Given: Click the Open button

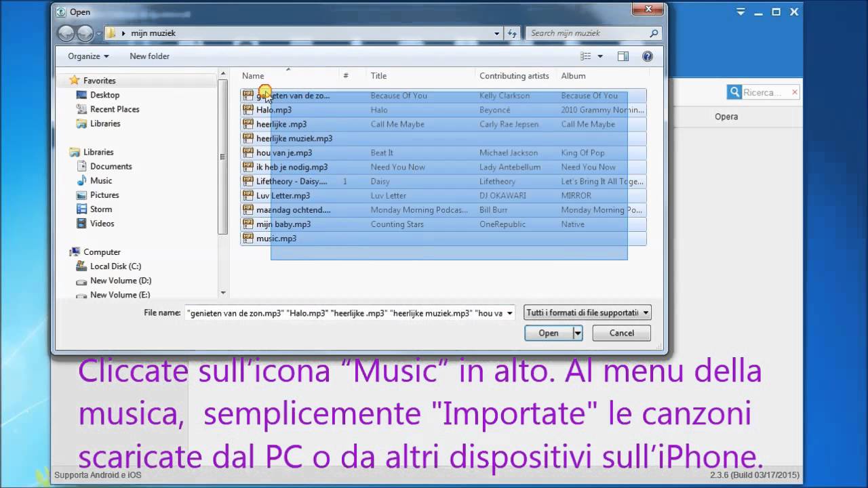Looking at the screenshot, I should [549, 333].
